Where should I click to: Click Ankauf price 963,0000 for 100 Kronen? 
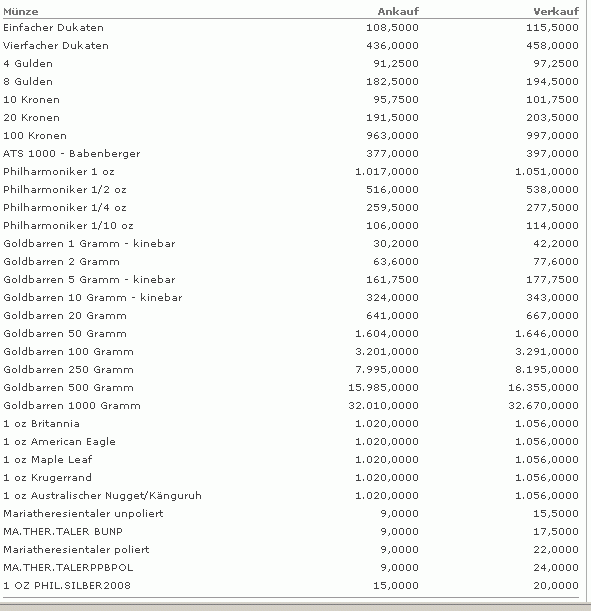click(392, 136)
